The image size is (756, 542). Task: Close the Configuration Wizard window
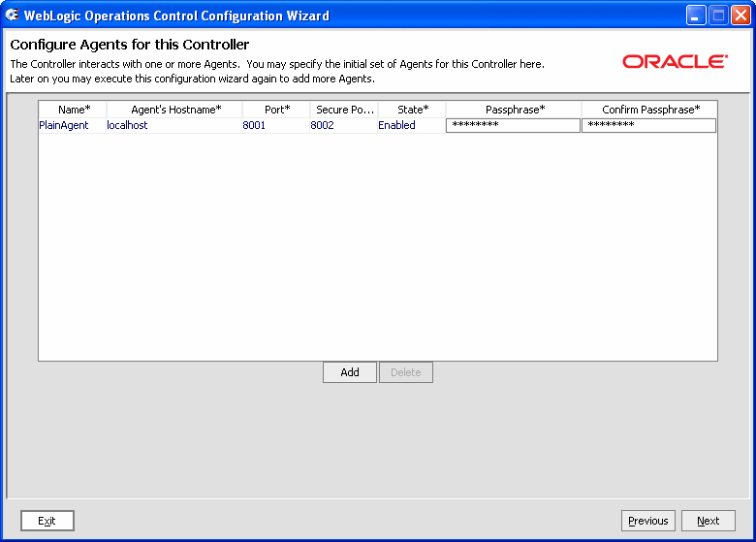point(740,16)
